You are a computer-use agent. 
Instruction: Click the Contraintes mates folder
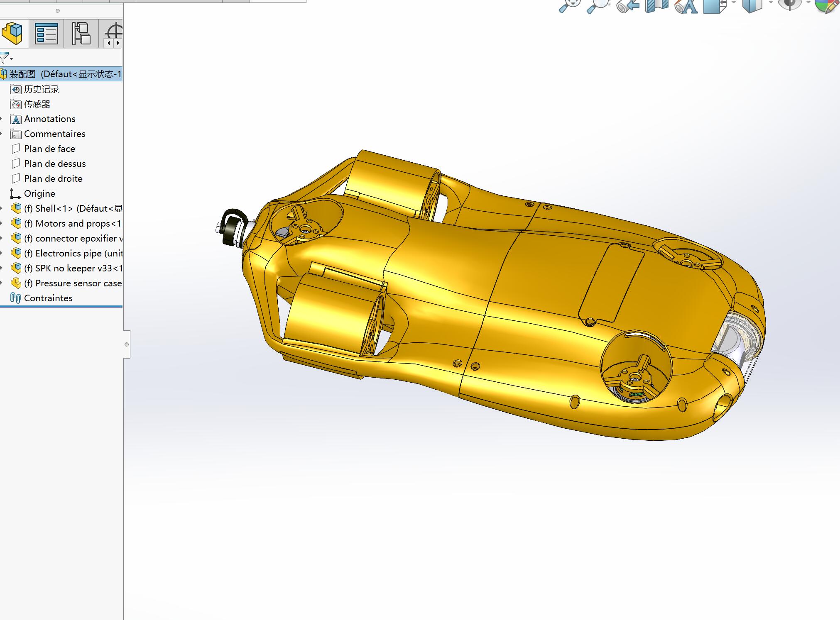click(x=48, y=298)
